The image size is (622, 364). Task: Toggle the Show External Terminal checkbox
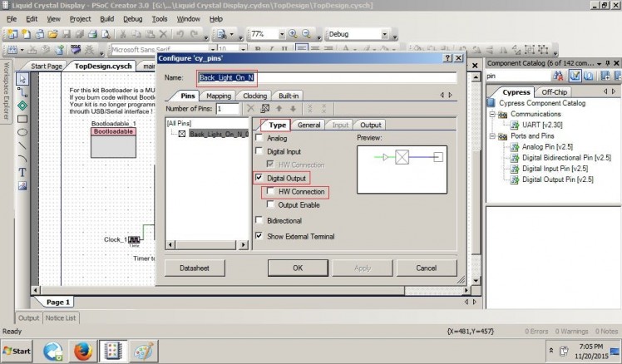tap(259, 236)
